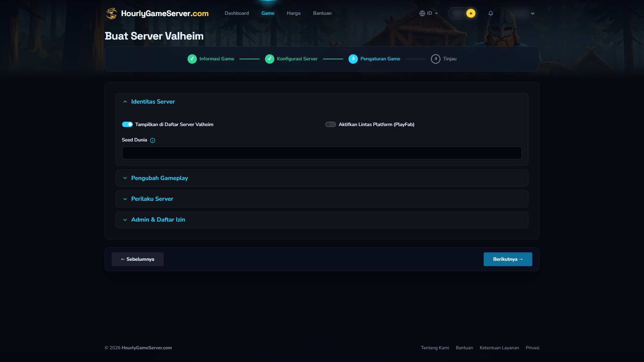Screen dimensions: 644x362
Task: Click step 3 Pengaturan Game circle
Action: click(353, 59)
